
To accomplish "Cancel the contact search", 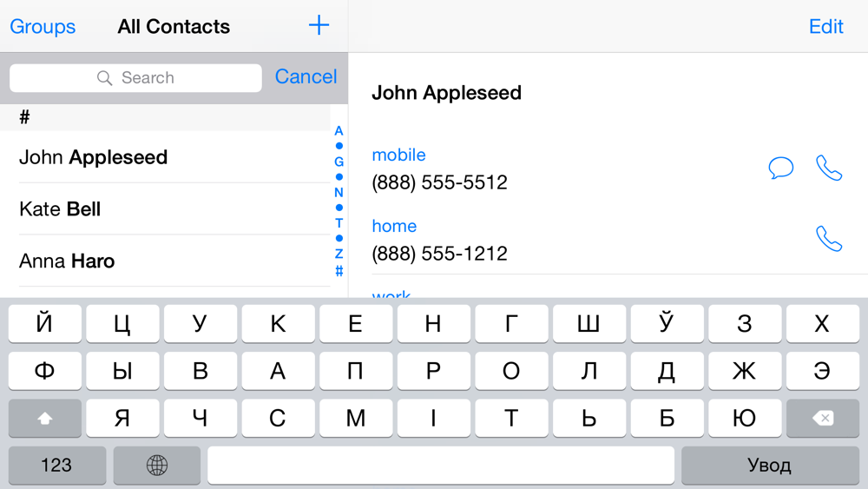I will pos(306,77).
